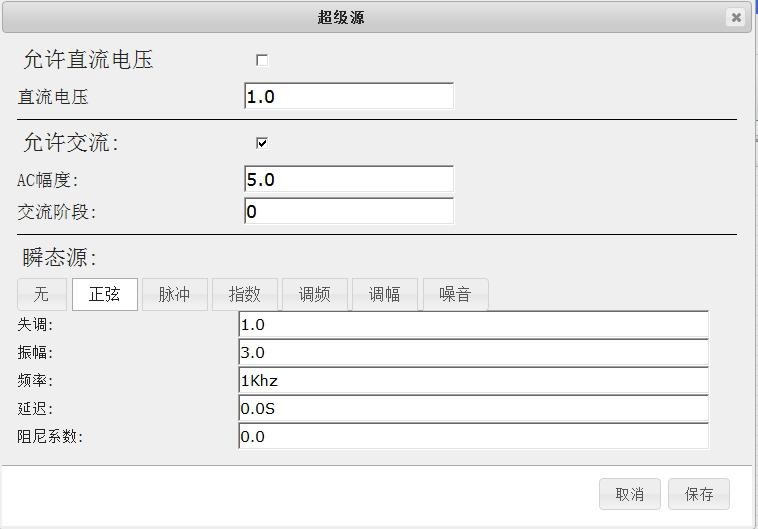
Task: Focus the 直流电压 input field
Action: [349, 96]
